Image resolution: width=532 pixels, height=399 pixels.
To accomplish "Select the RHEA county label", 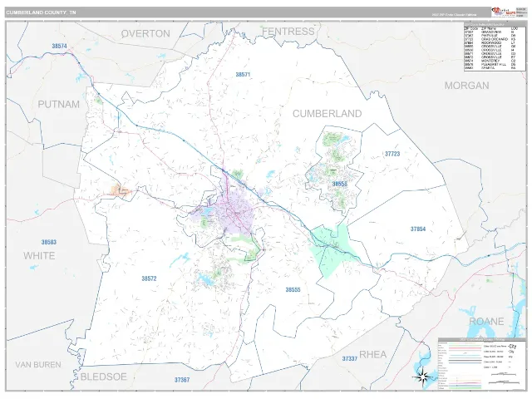I will (x=373, y=355).
